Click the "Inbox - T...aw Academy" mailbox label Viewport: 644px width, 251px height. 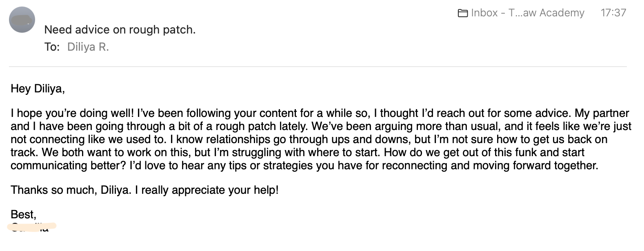coord(527,13)
